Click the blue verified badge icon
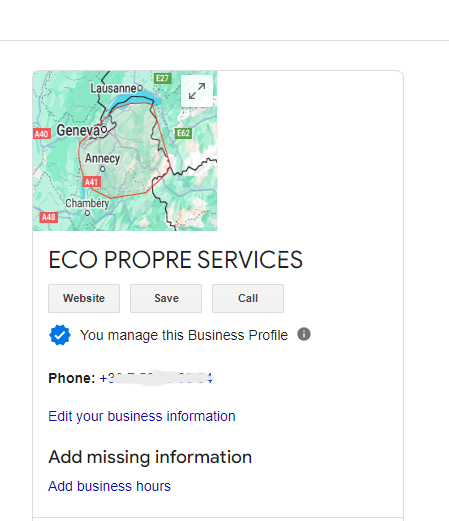Screen dimensions: 449x521 60,335
